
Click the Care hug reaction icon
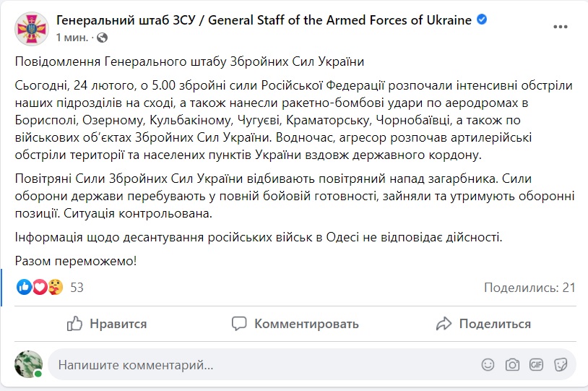[54, 287]
